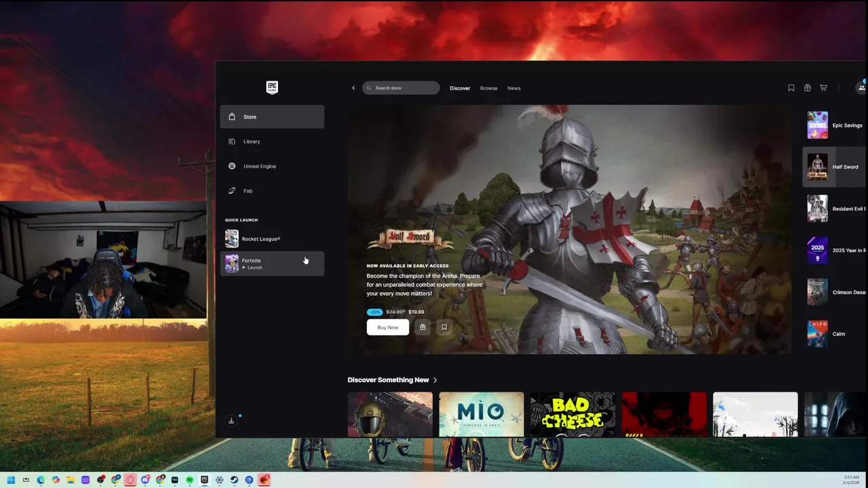Image resolution: width=868 pixels, height=488 pixels.
Task: Open the Store sidebar section
Action: [272, 117]
